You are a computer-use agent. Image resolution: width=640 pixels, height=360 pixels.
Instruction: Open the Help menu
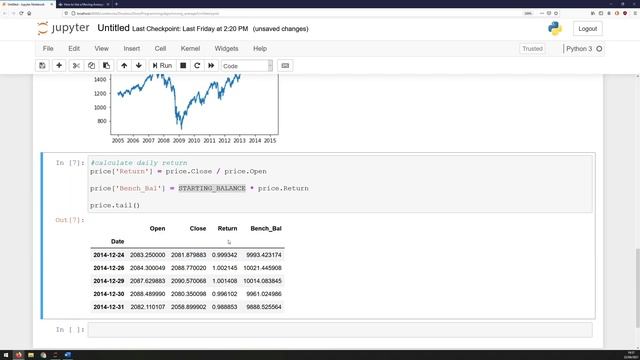(x=260, y=49)
